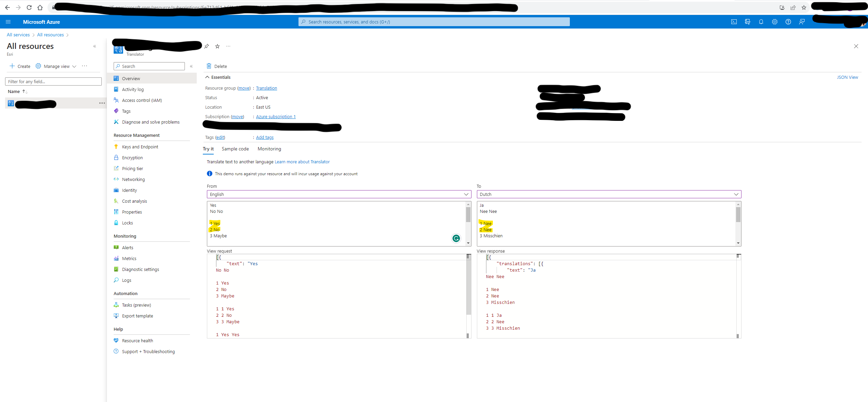868x402 pixels.
Task: Open Azure subscription 1 link
Action: [276, 116]
